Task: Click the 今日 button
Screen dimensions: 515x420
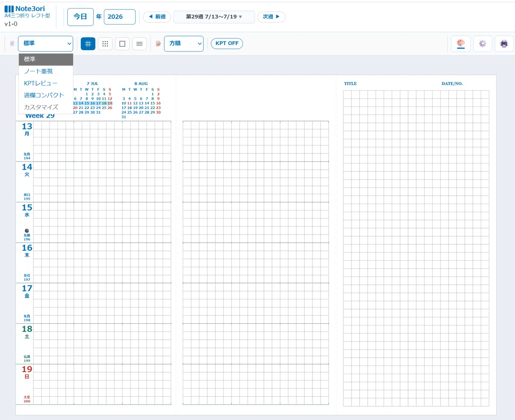Action: pyautogui.click(x=80, y=17)
